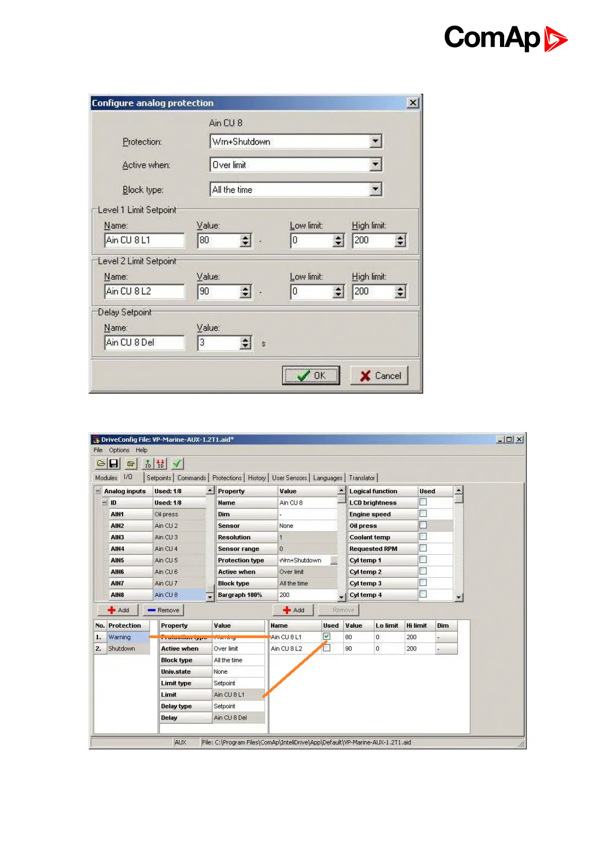Tick Used checkbox for Coolant temp
Screen dimensions: 614x868
423,537
